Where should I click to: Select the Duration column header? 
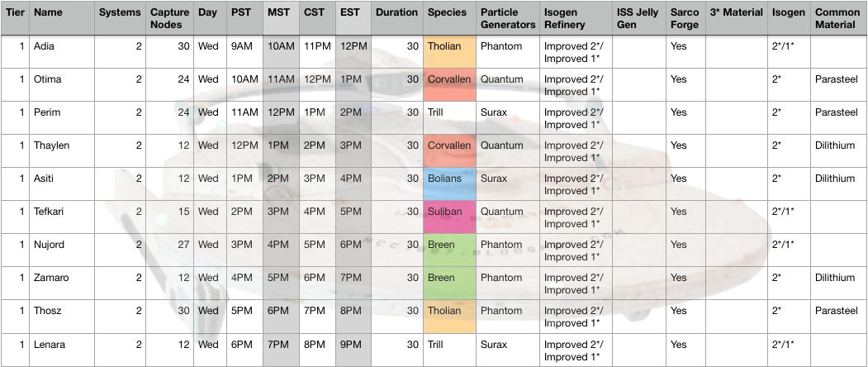tap(396, 13)
